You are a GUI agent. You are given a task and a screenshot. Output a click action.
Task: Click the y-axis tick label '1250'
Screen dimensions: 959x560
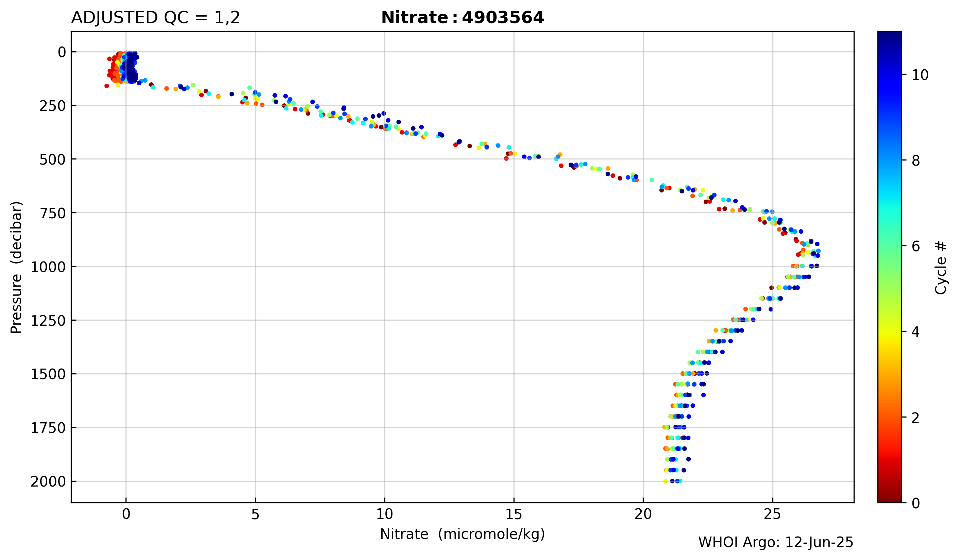tap(48, 321)
